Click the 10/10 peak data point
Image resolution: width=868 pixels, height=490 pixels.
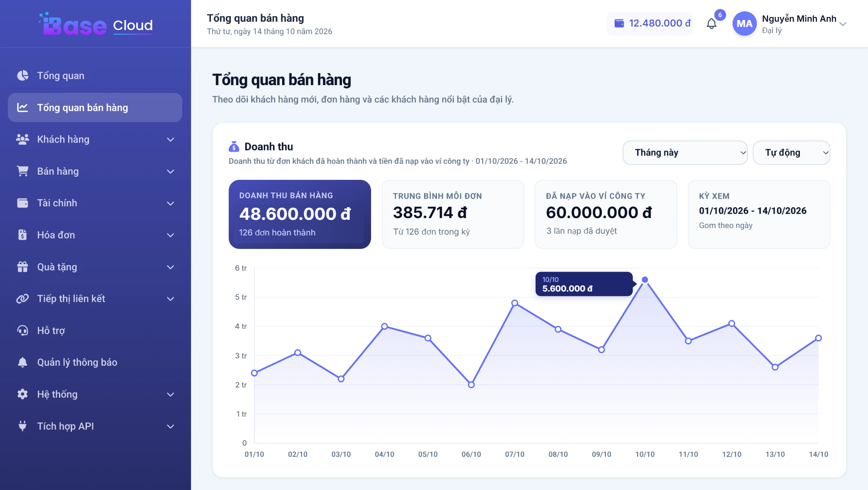click(x=645, y=280)
